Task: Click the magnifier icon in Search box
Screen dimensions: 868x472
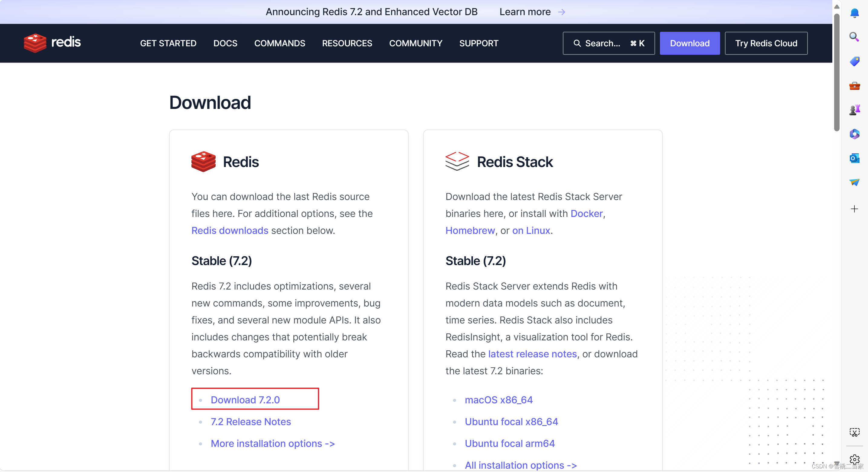Action: [x=577, y=43]
